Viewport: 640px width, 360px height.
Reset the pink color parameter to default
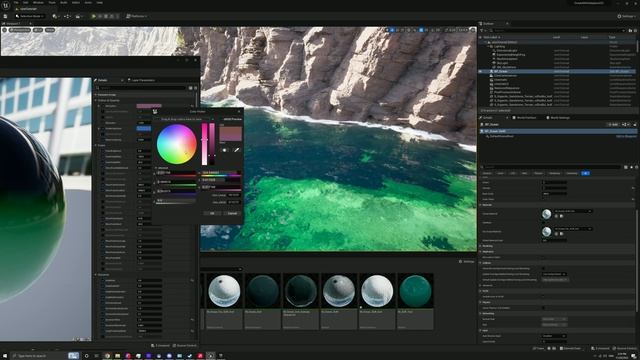192,106
